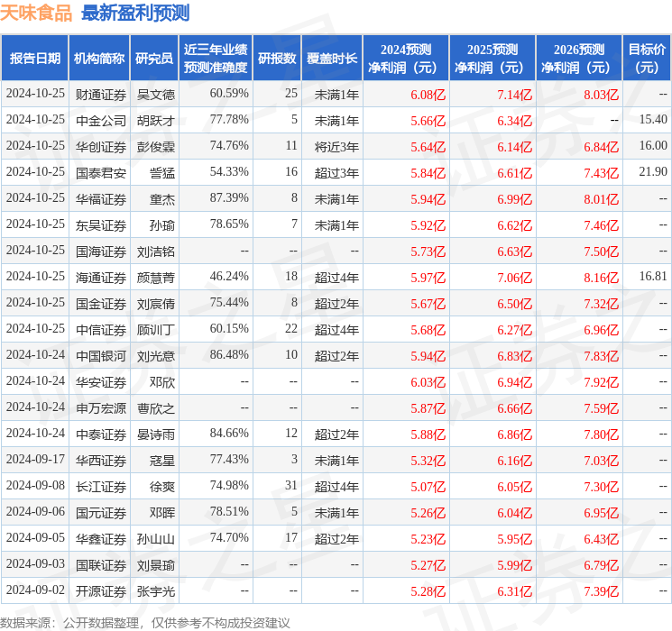Click the 86.48% accuracy value
Image resolution: width=672 pixels, height=631 pixels.
pos(229,354)
